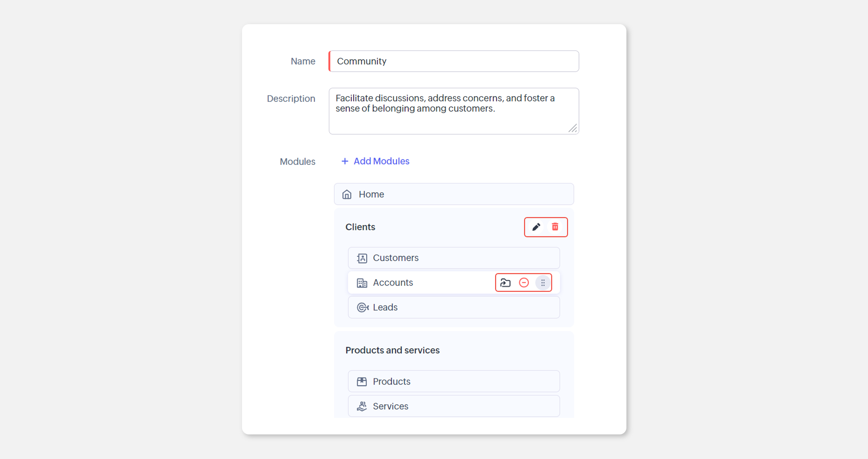Image resolution: width=868 pixels, height=459 pixels.
Task: Click the Products box icon
Action: click(362, 381)
